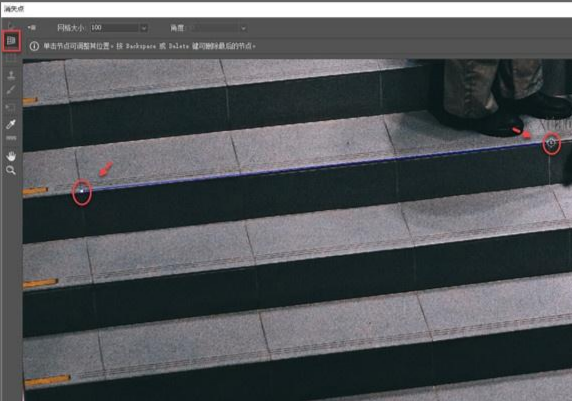
Task: Click the grid size value field showing 100
Action: click(x=115, y=28)
